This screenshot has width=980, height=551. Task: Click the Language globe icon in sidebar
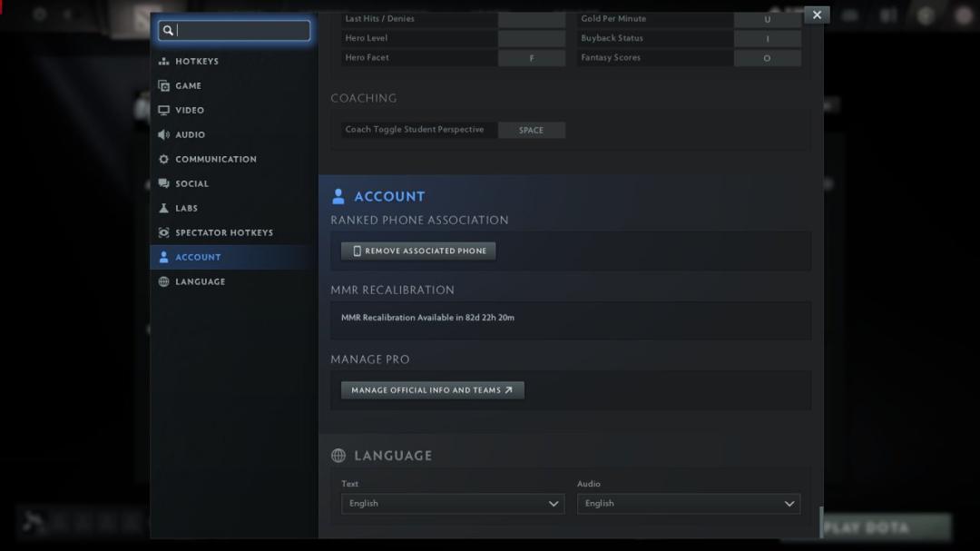(x=163, y=281)
